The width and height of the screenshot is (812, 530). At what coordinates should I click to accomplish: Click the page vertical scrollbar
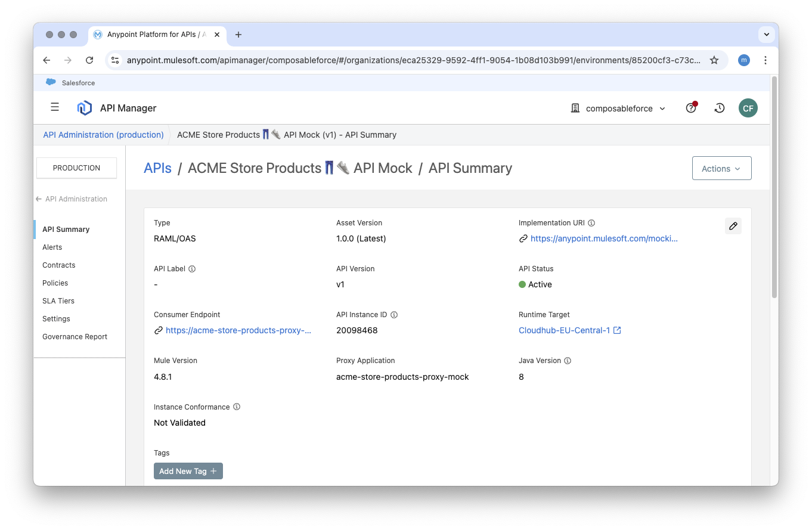coord(774,187)
